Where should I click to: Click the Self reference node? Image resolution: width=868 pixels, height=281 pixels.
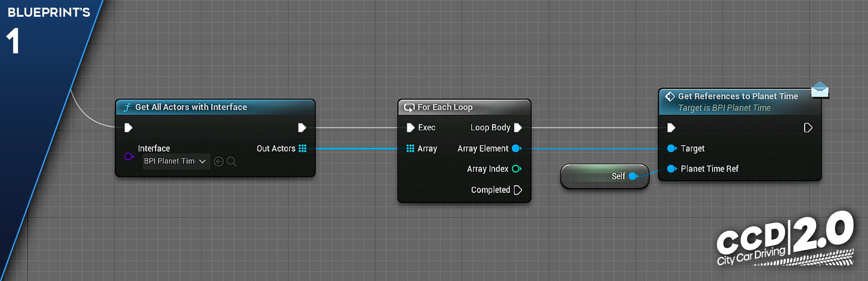coord(604,176)
